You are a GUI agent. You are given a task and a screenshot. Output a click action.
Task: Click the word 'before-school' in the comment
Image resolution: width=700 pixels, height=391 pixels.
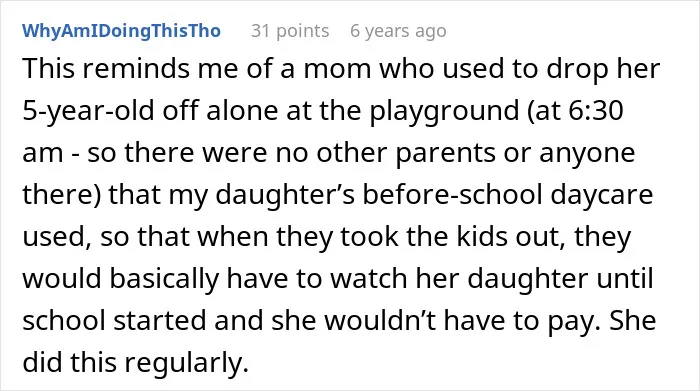[x=452, y=195]
